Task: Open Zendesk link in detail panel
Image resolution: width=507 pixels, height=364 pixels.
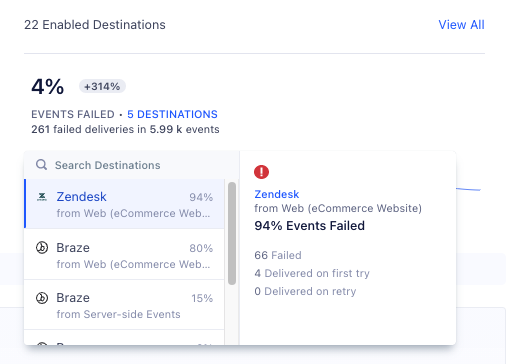Action: (277, 194)
